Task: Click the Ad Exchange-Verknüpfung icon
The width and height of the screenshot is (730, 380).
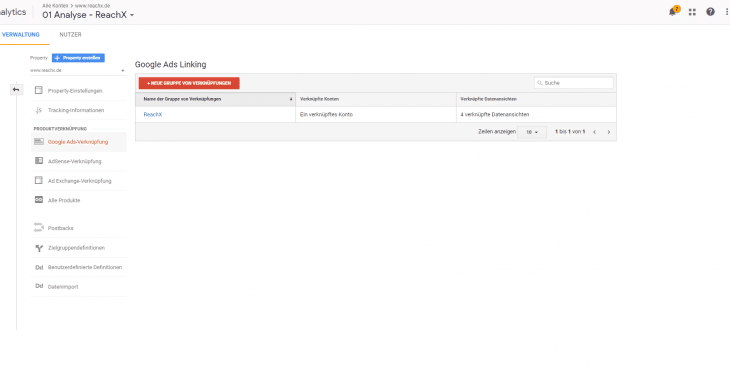Action: tap(39, 180)
